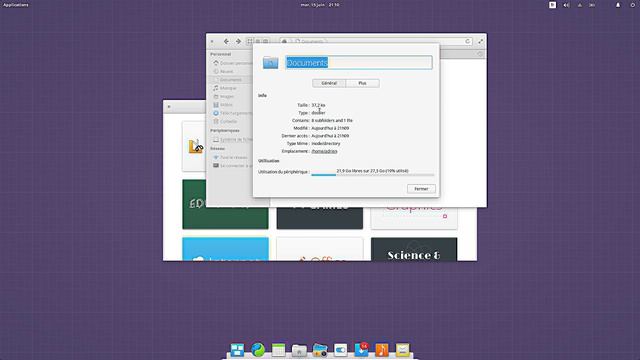Open the Téléchargements sidebar folder
Image resolution: width=640 pixels, height=360 pixels.
point(233,113)
